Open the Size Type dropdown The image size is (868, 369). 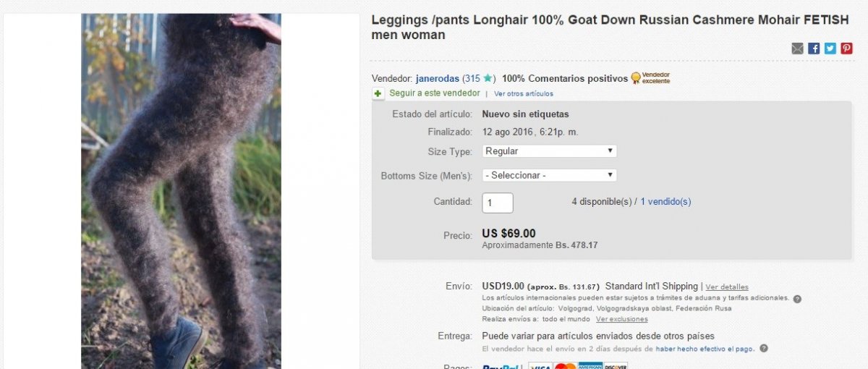point(549,151)
